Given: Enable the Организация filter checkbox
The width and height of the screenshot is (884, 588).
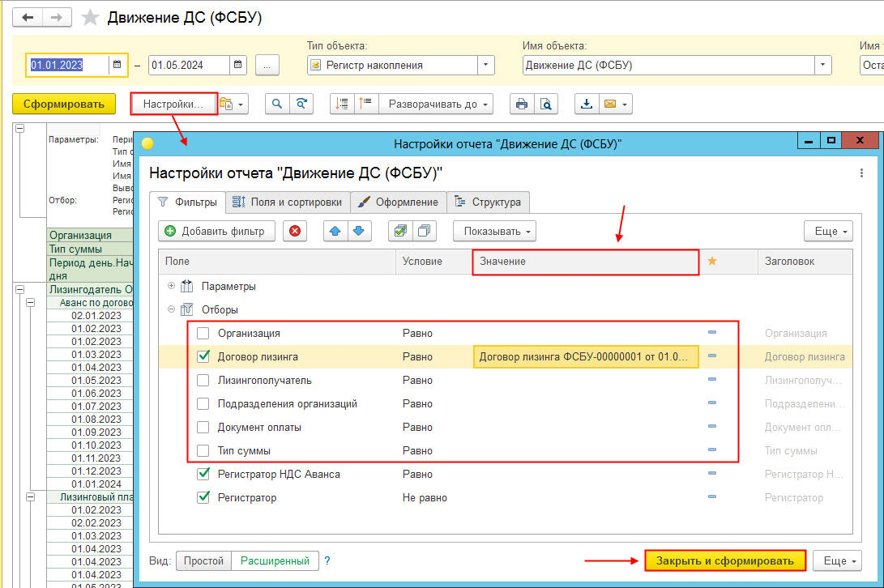Looking at the screenshot, I should pos(203,333).
